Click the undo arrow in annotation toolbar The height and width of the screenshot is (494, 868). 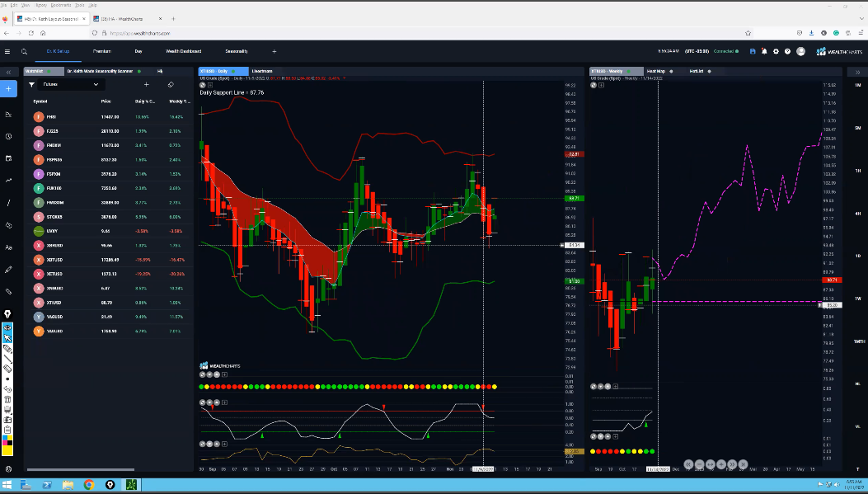pos(7,389)
